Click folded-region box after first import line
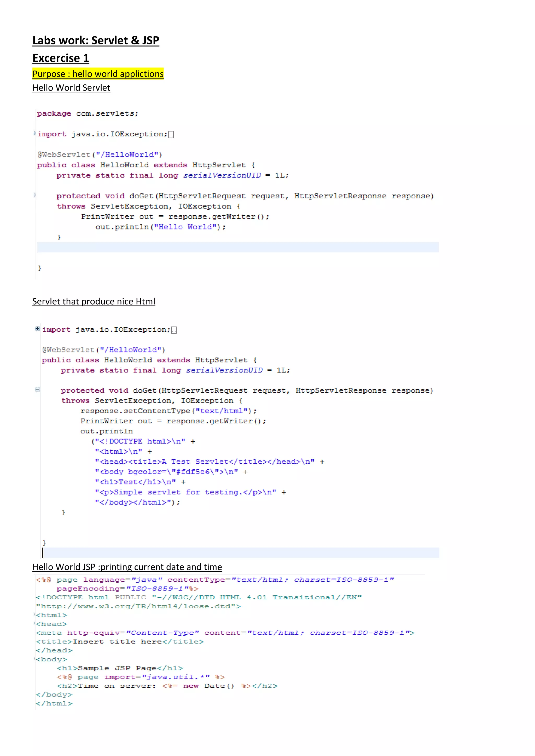The image size is (535, 756). coord(171,134)
